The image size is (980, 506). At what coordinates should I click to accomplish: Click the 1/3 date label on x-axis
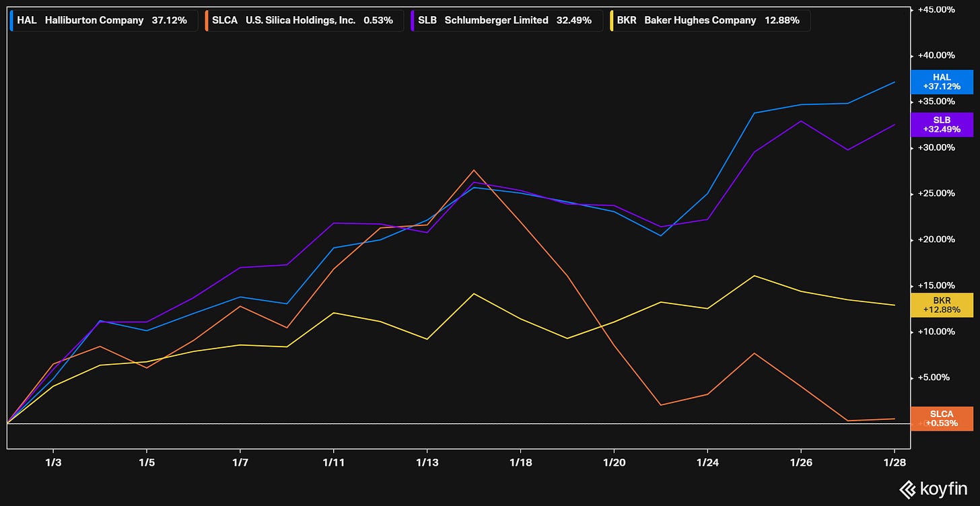(x=53, y=462)
